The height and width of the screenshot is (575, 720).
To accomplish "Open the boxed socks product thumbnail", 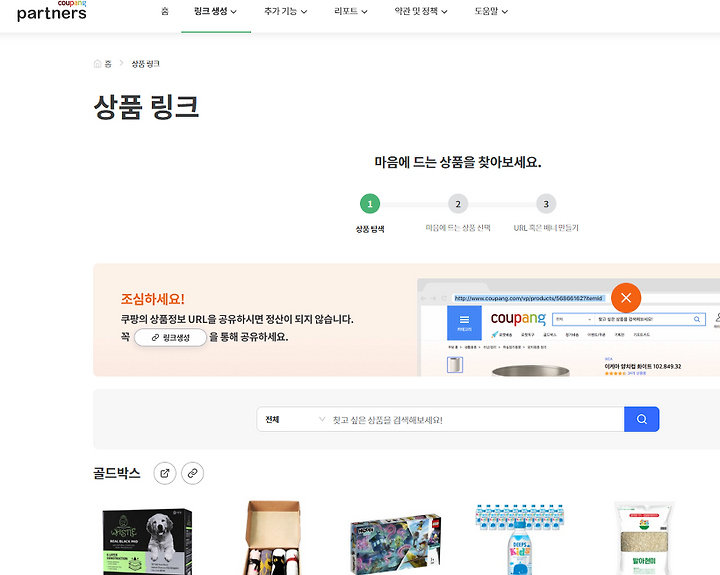I will [x=273, y=538].
